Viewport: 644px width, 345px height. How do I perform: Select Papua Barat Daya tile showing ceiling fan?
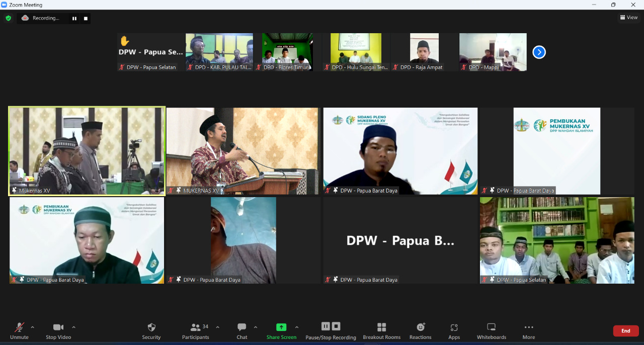pos(243,240)
